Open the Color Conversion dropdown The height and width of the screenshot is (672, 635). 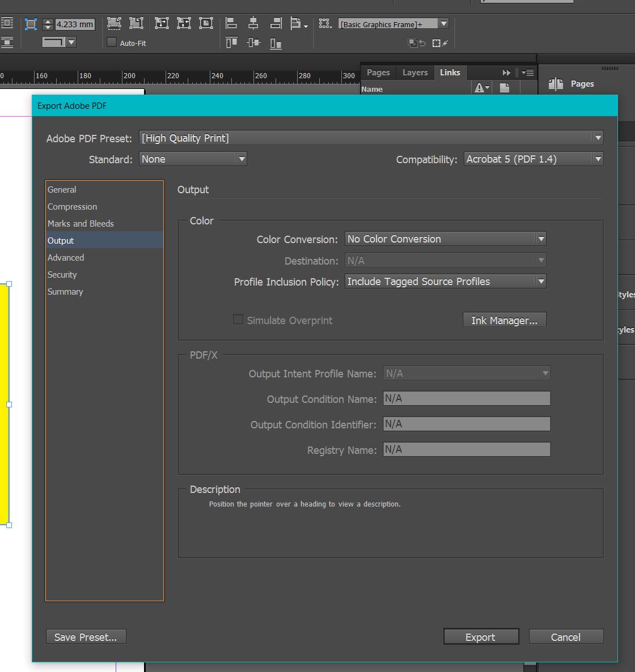[x=445, y=239]
